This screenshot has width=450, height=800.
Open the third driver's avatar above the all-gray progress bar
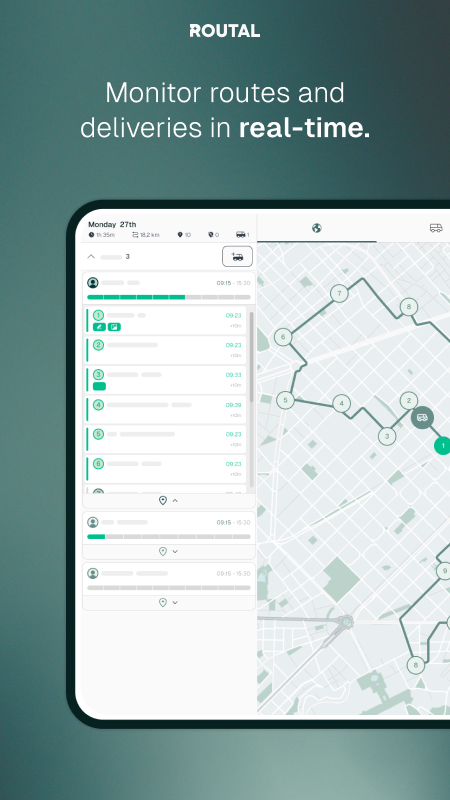tap(92, 573)
